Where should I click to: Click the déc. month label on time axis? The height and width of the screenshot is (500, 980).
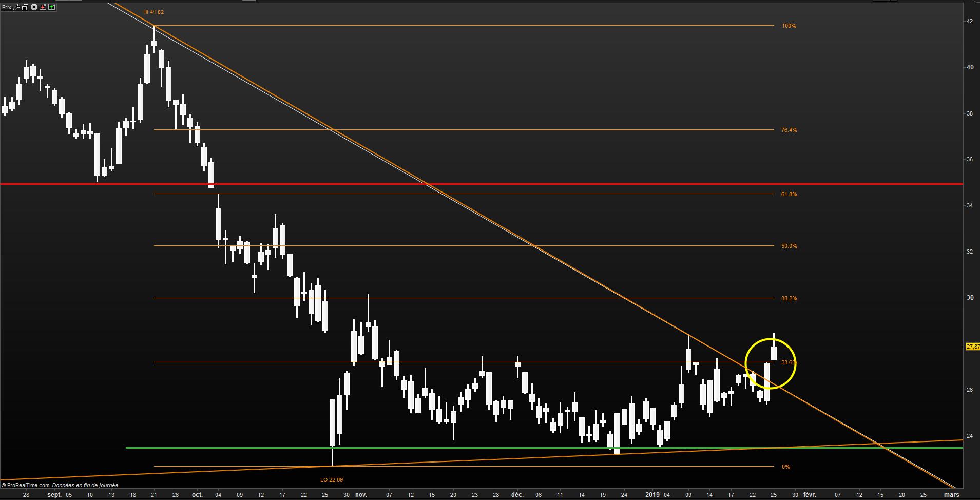(x=517, y=495)
